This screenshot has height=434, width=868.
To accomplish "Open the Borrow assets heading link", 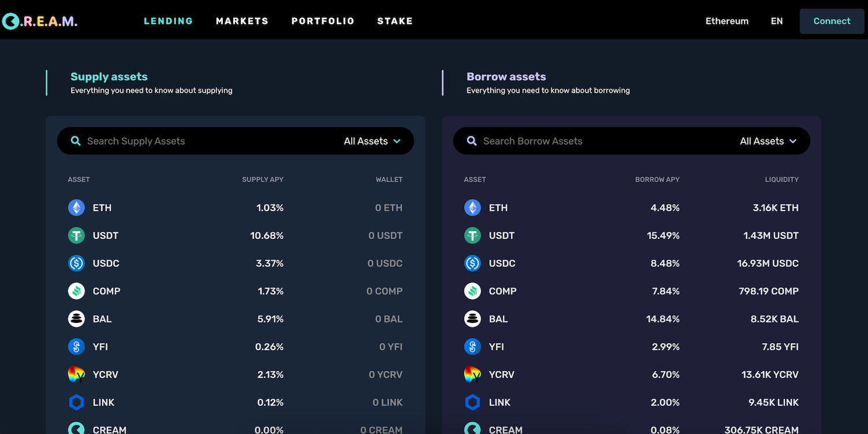I will point(506,77).
